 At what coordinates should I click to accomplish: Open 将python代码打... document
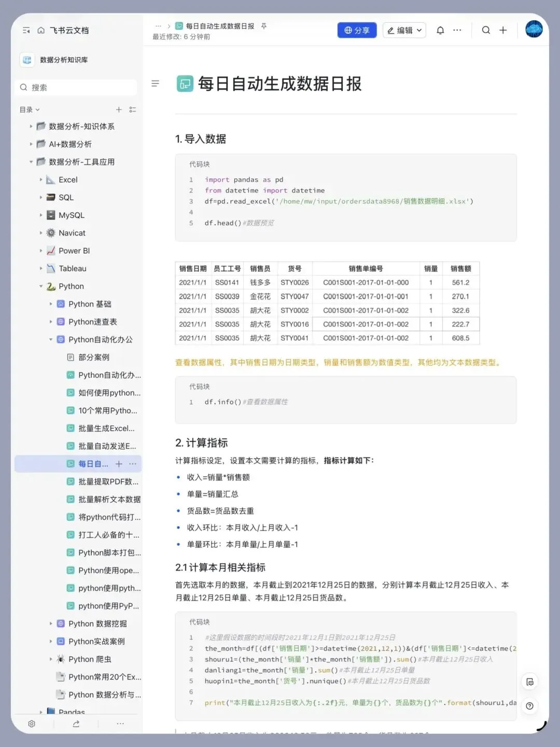pyautogui.click(x=109, y=517)
